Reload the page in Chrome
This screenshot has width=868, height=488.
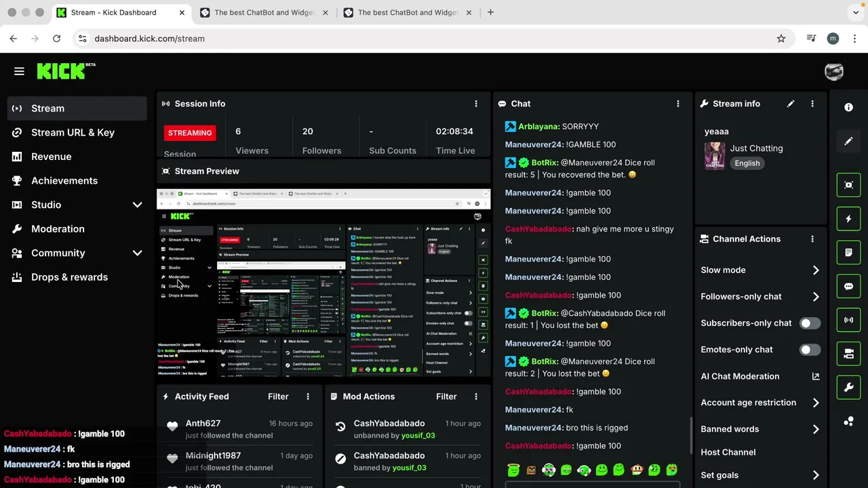coord(56,39)
